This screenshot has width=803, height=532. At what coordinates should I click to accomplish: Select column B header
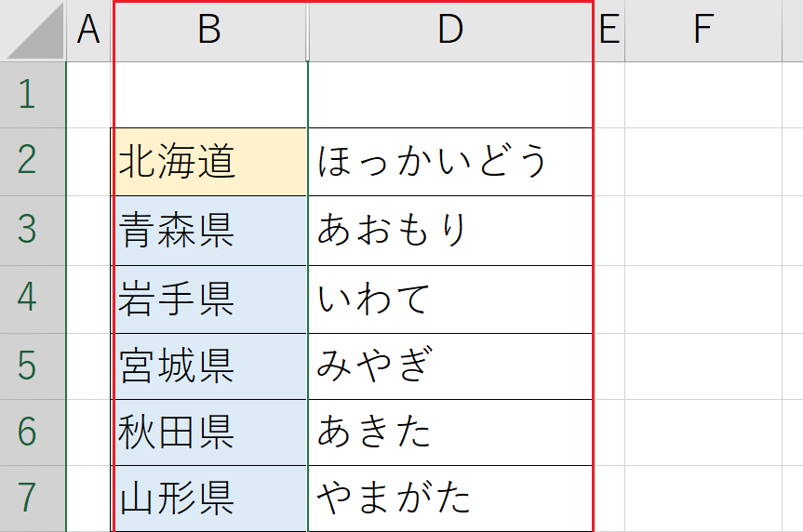209,31
